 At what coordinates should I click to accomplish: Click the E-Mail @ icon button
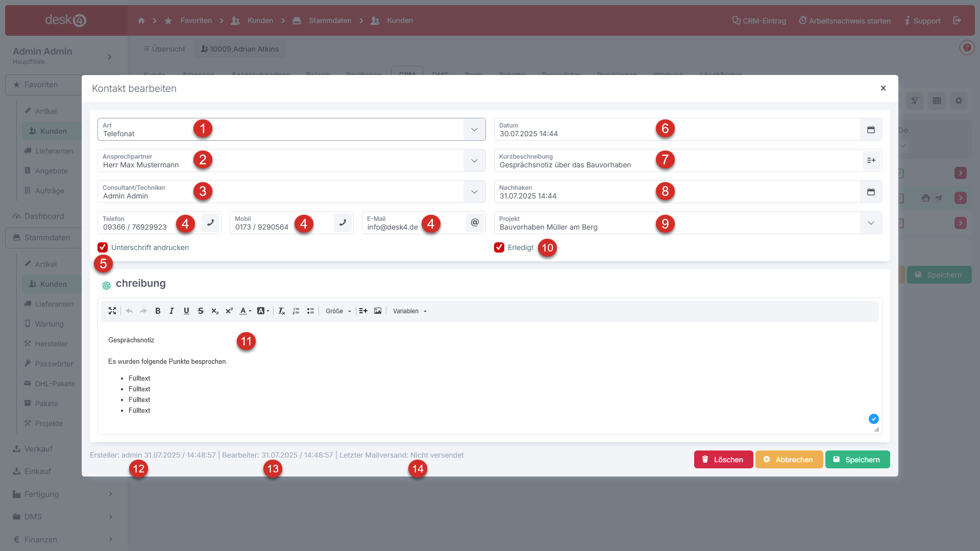(475, 222)
